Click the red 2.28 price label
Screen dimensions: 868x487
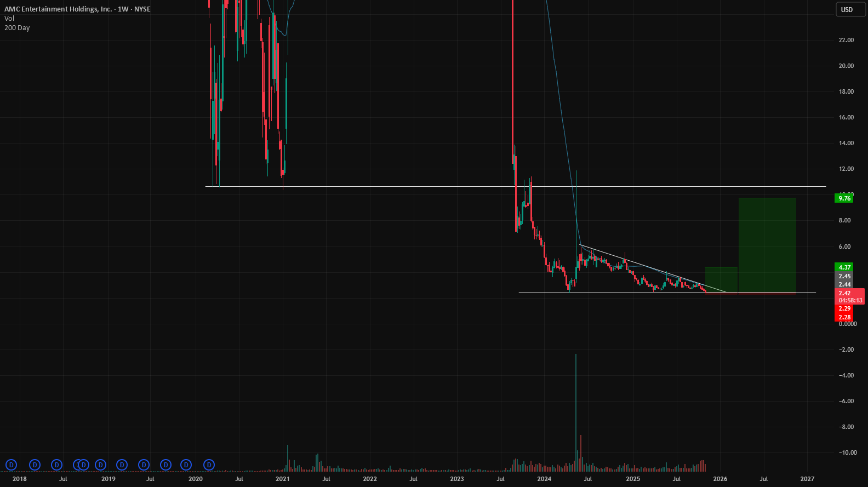pyautogui.click(x=844, y=317)
